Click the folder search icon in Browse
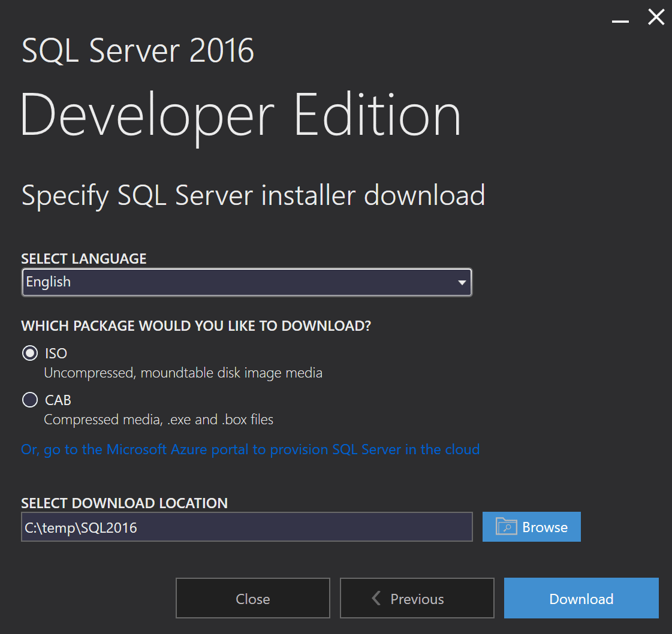Screen dimensions: 672x634 click(x=506, y=527)
